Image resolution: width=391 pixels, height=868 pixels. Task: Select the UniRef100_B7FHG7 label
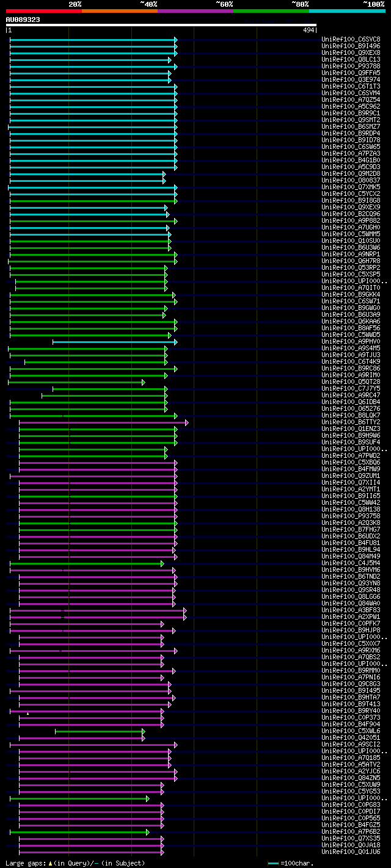coord(351,529)
